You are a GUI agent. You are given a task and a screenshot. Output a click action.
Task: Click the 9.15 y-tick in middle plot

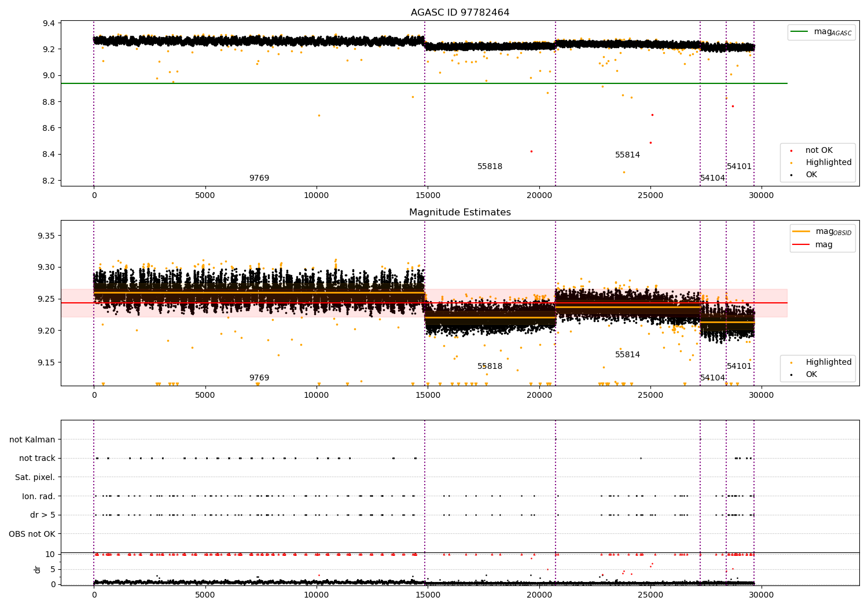47,363
